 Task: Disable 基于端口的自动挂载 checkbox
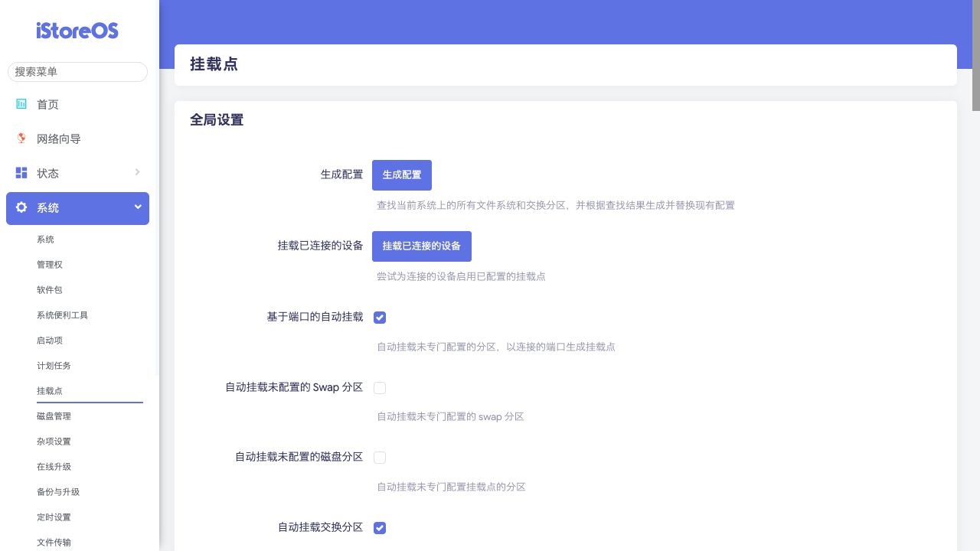point(380,318)
